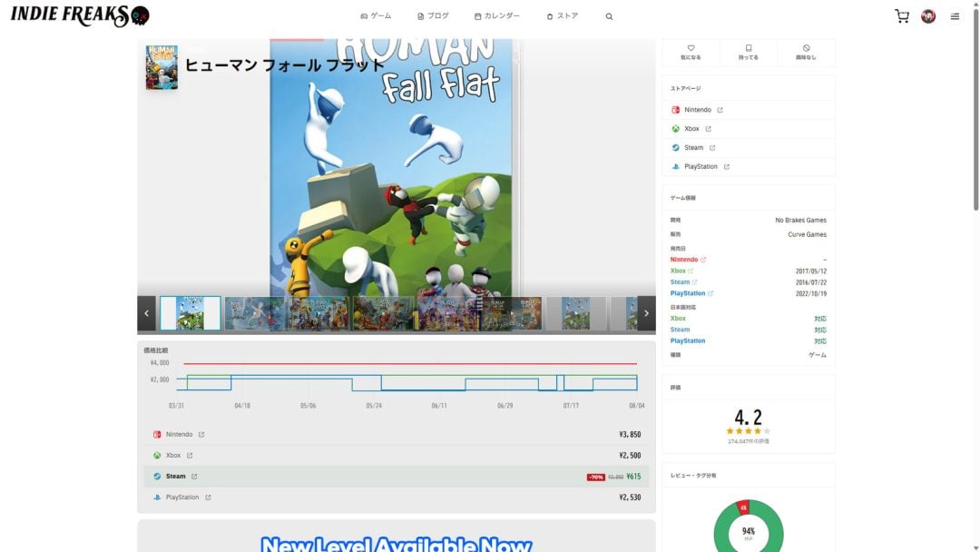Click the blue Steam release date link

[683, 282]
